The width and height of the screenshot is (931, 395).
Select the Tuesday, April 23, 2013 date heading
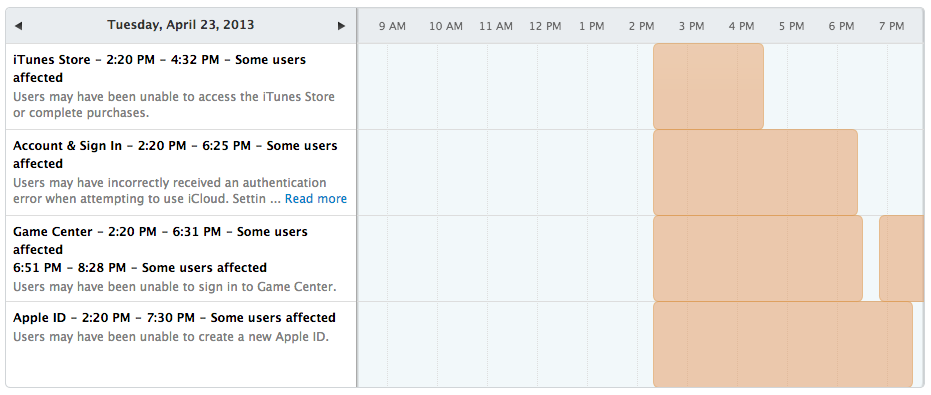pos(180,25)
